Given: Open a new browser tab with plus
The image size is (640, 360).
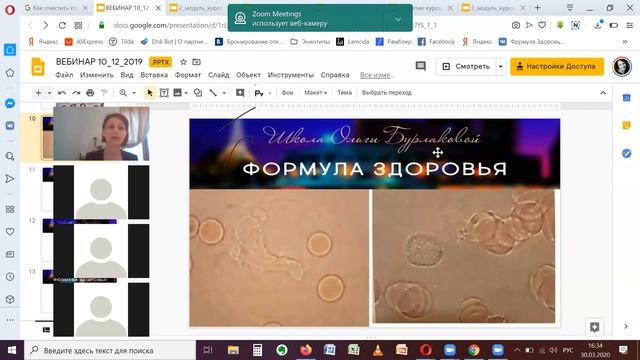Looking at the screenshot, I should pyautogui.click(x=538, y=8).
